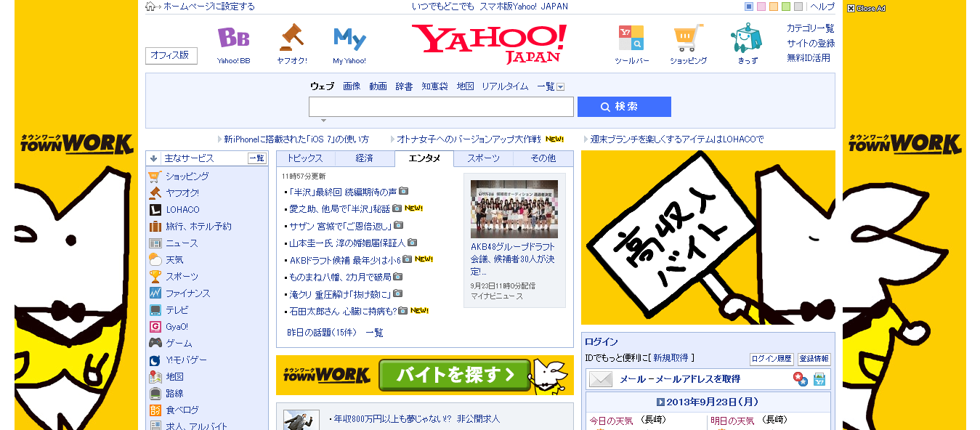
Task: Click the ファイナンス chart icon
Action: click(155, 293)
